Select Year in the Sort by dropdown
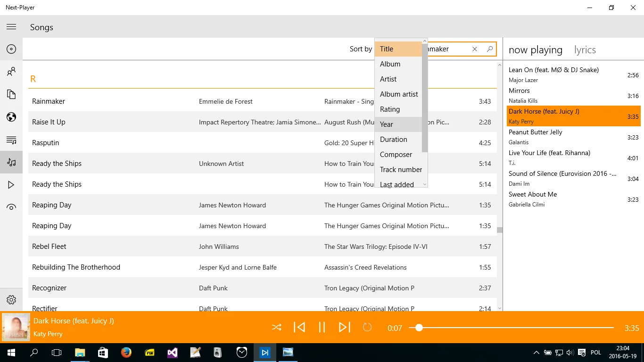Image resolution: width=644 pixels, height=362 pixels. point(398,124)
